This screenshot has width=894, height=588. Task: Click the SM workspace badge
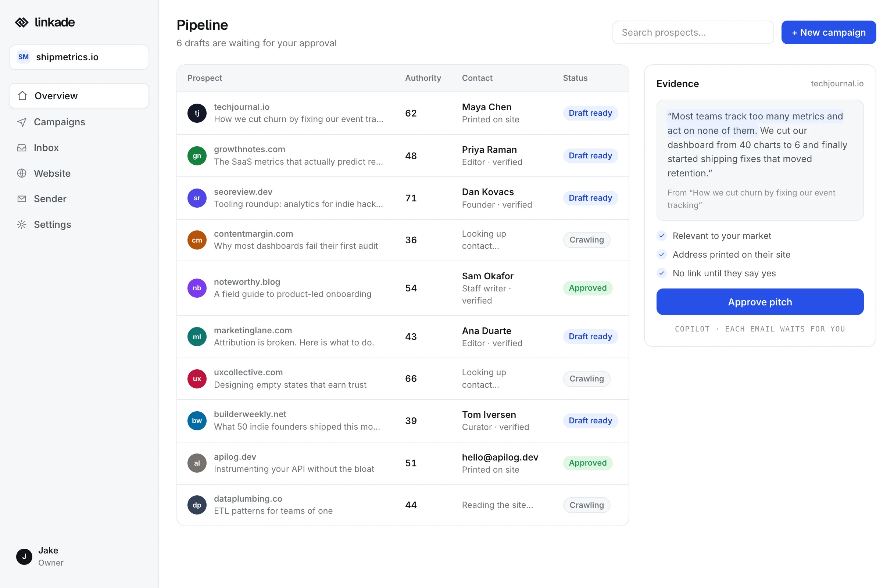click(x=24, y=57)
